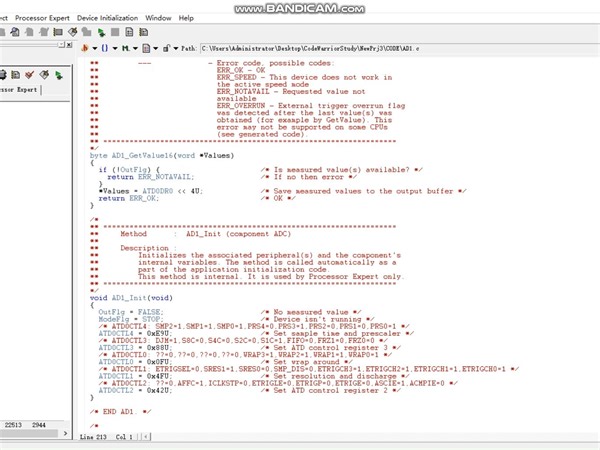
Task: Click the green Make arrow in project panel
Action: pyautogui.click(x=59, y=75)
